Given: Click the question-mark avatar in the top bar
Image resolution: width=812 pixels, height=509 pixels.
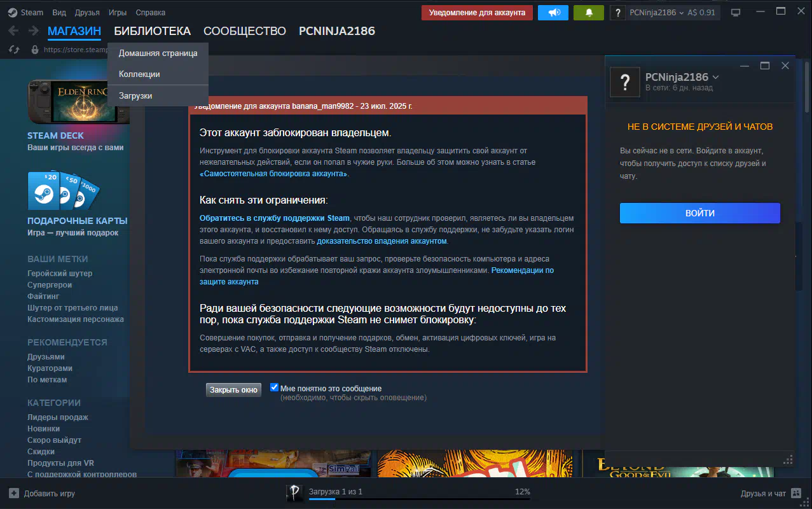Looking at the screenshot, I should point(617,13).
